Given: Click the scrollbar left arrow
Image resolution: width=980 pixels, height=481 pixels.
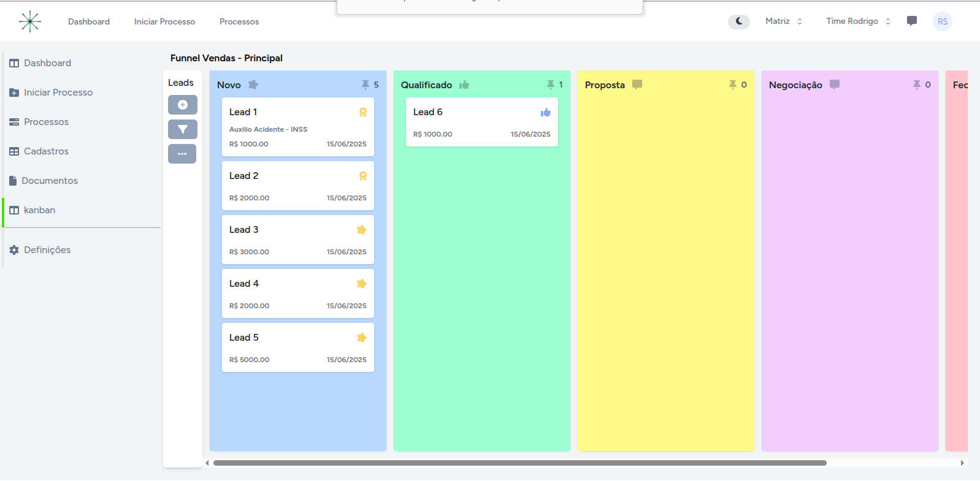Looking at the screenshot, I should 207,463.
